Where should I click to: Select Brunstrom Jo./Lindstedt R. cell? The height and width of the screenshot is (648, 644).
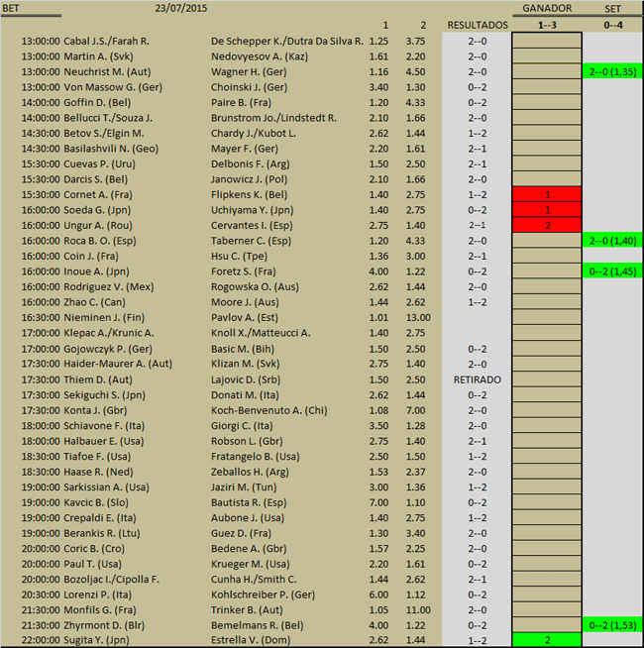(x=273, y=118)
